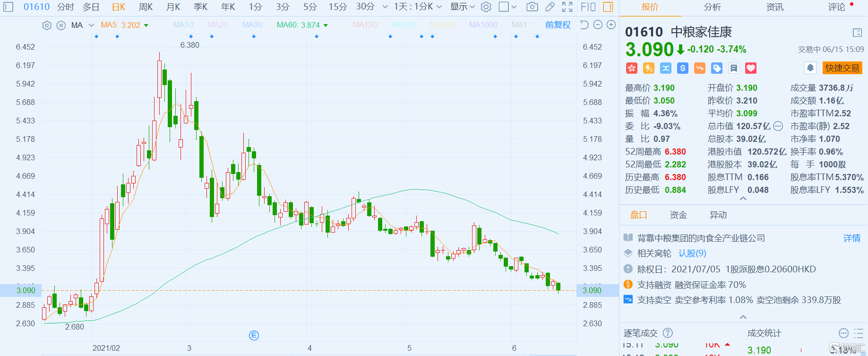Add stock to favorites with heart icon

[x=751, y=68]
